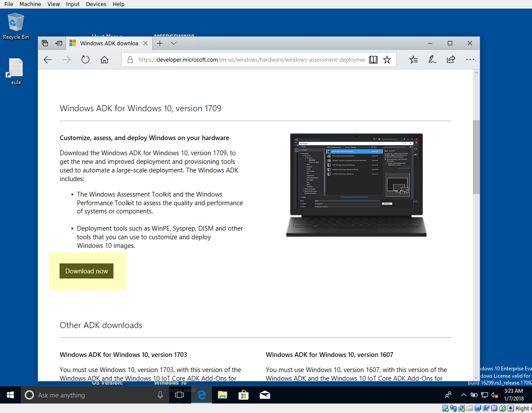532x413 pixels.
Task: Click the page vertical scrollbar thumb
Action: pos(476,157)
